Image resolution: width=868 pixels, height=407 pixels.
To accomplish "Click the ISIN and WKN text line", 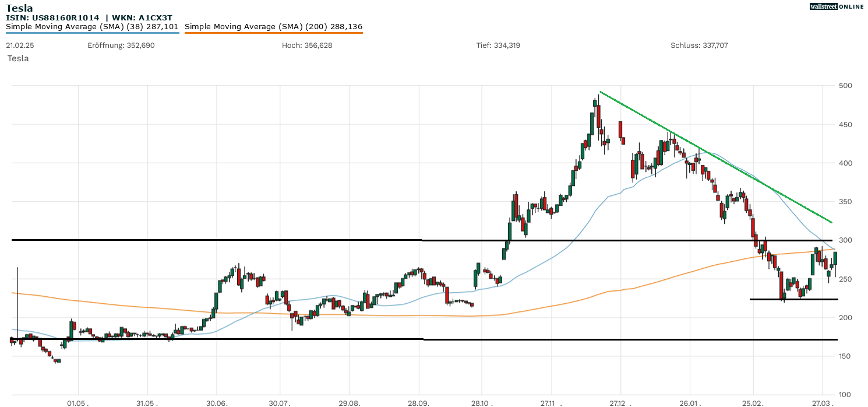I will (89, 18).
